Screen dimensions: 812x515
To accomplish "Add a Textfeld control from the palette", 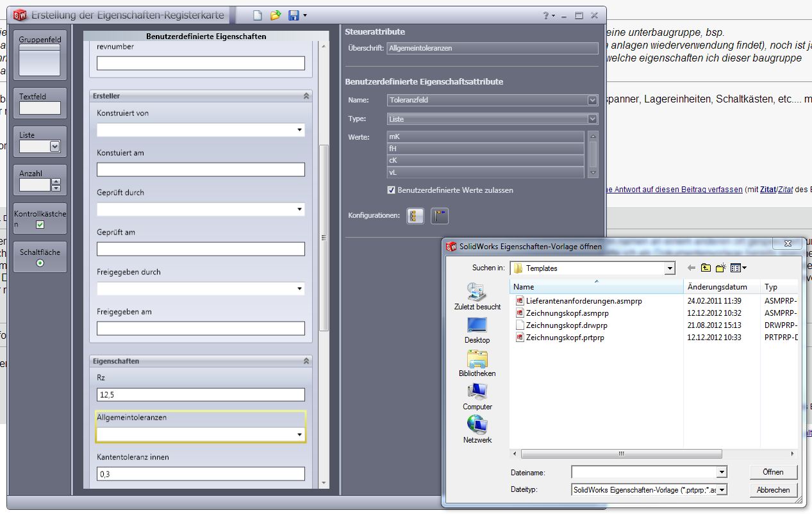I will 40,103.
